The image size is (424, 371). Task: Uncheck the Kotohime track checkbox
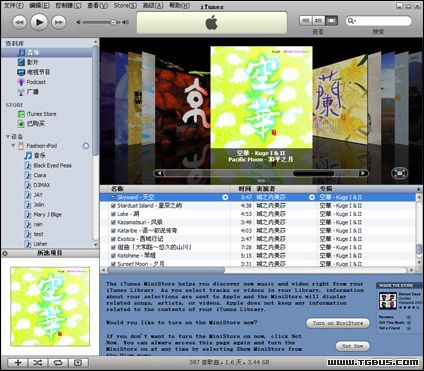[113, 256]
